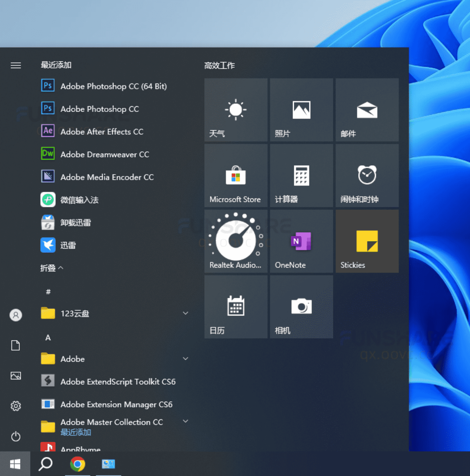
Task: Open Adobe Photoshop CC (64 Bit)
Action: [x=114, y=86]
